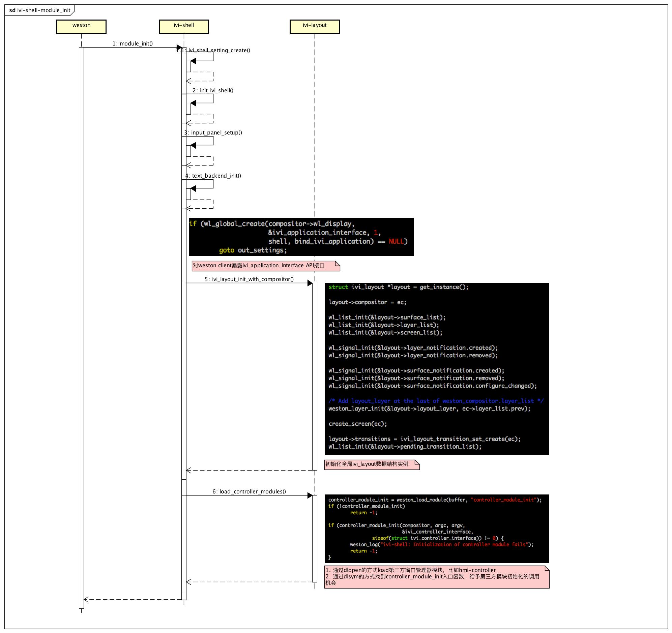Select the ivi-shell lifeline box
672x633 pixels.
coord(183,26)
